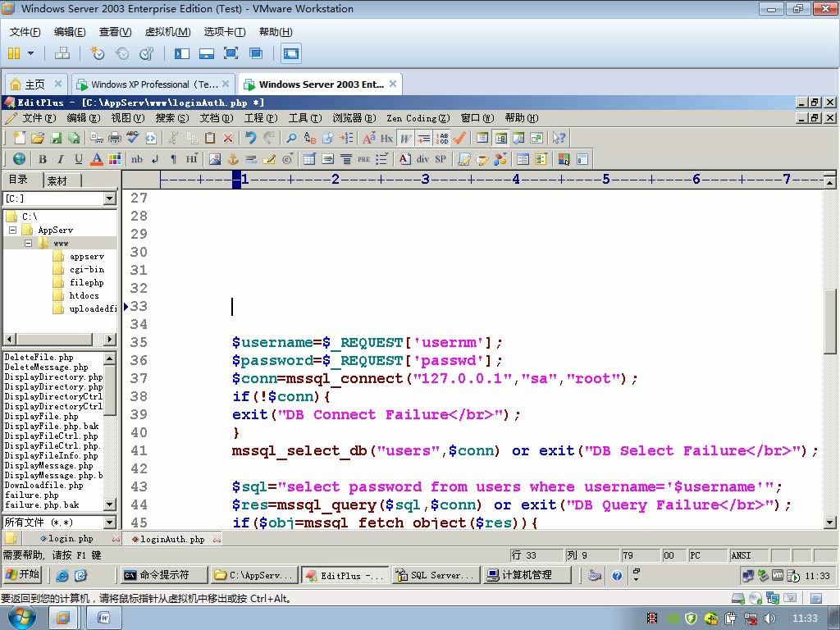This screenshot has height=630, width=840.
Task: Open the color palette swatch grid icon
Action: [x=115, y=158]
